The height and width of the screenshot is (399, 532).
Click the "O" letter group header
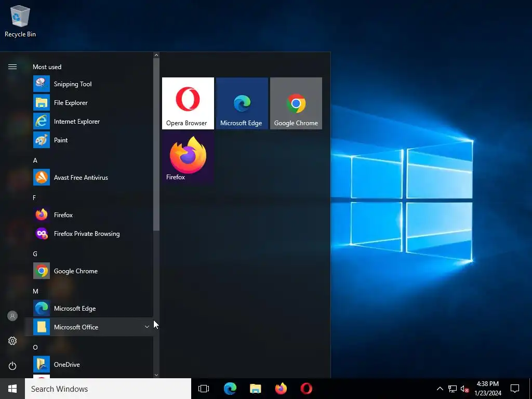(x=35, y=348)
